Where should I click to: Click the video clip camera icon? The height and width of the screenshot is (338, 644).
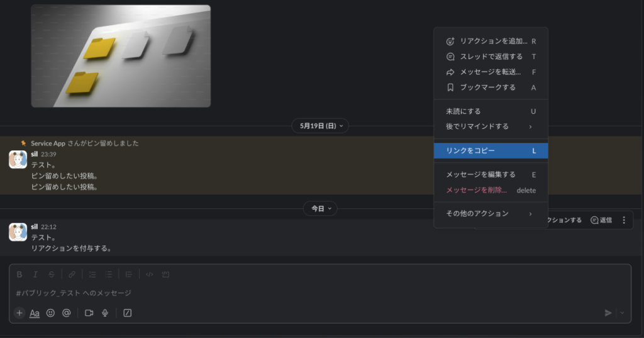click(89, 313)
